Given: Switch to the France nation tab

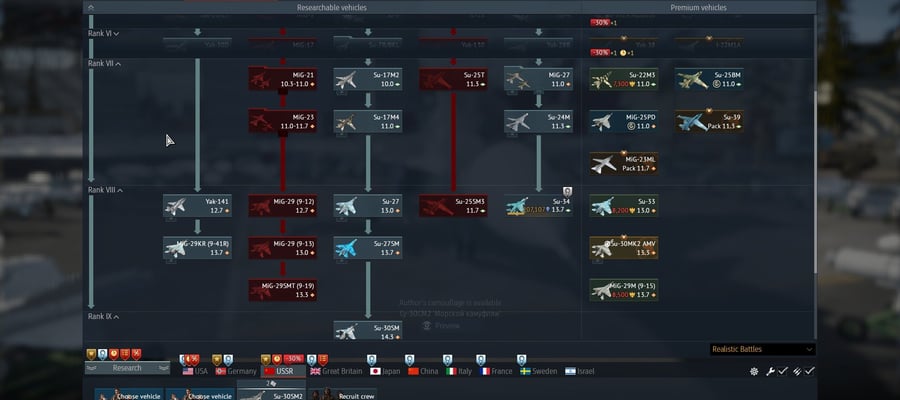Looking at the screenshot, I should tap(496, 371).
